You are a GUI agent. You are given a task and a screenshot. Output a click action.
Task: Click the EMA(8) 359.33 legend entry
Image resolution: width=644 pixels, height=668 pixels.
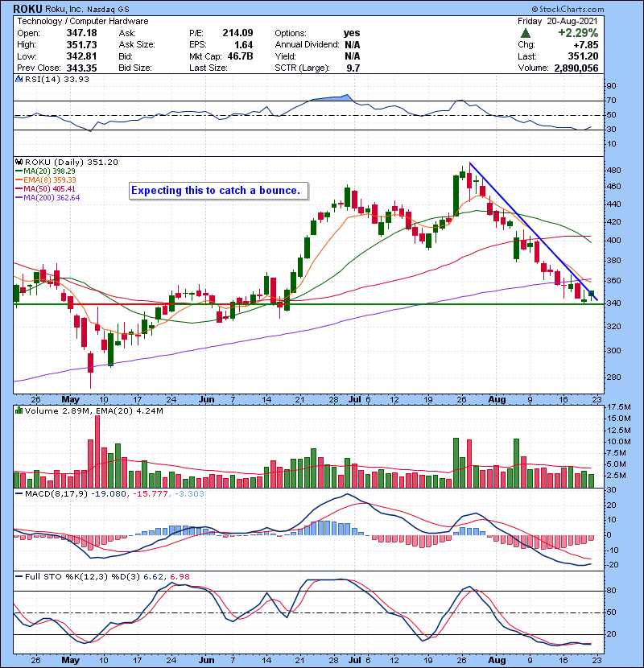[x=46, y=180]
